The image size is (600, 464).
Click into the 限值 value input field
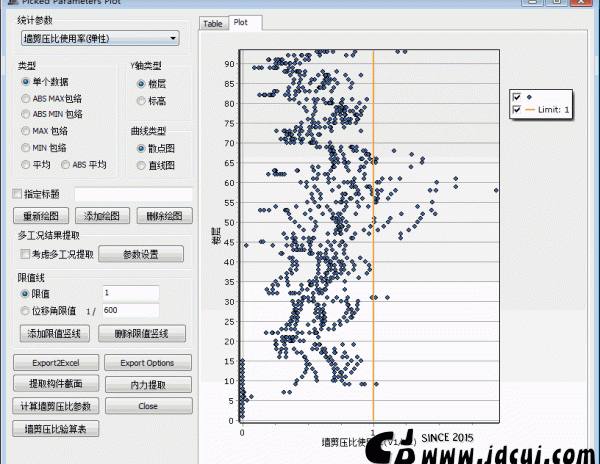(x=144, y=293)
